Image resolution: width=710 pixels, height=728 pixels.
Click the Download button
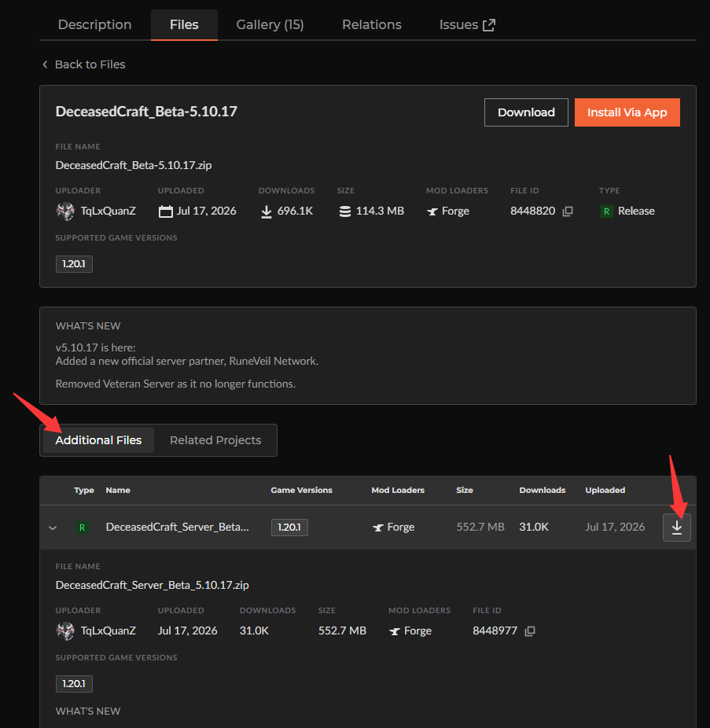[526, 112]
